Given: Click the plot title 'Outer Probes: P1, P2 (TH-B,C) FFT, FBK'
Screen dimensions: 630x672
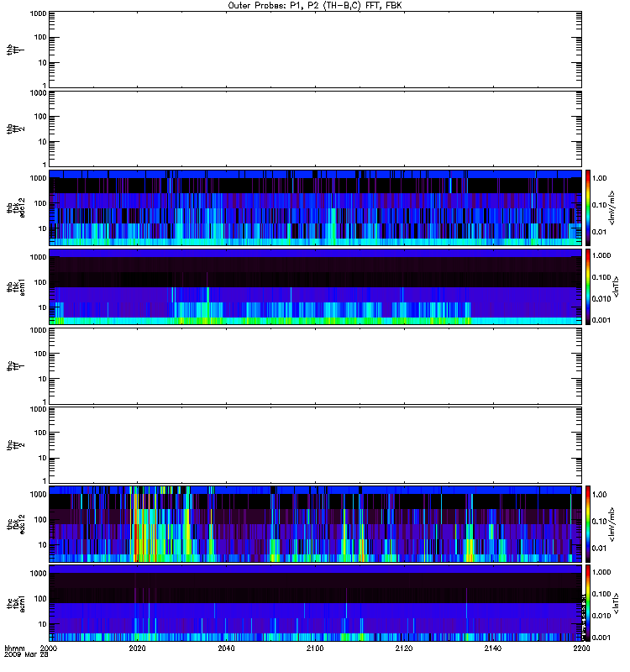Looking at the screenshot, I should pyautogui.click(x=315, y=6).
